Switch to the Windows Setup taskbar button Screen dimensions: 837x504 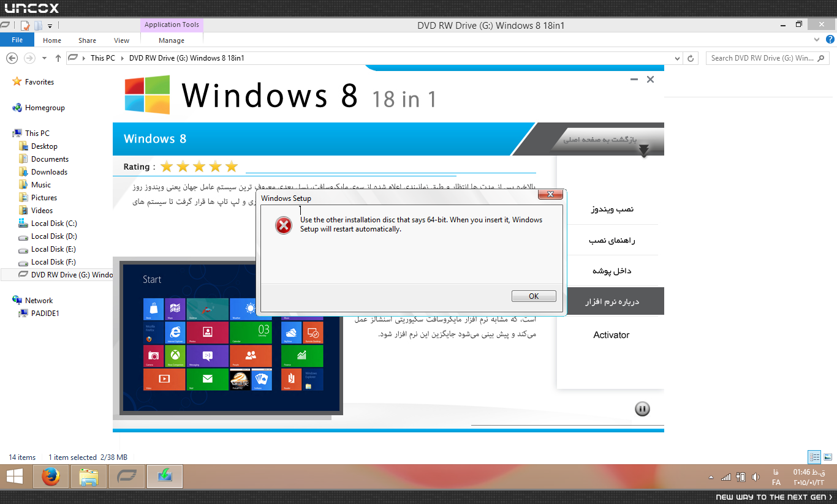coord(165,476)
